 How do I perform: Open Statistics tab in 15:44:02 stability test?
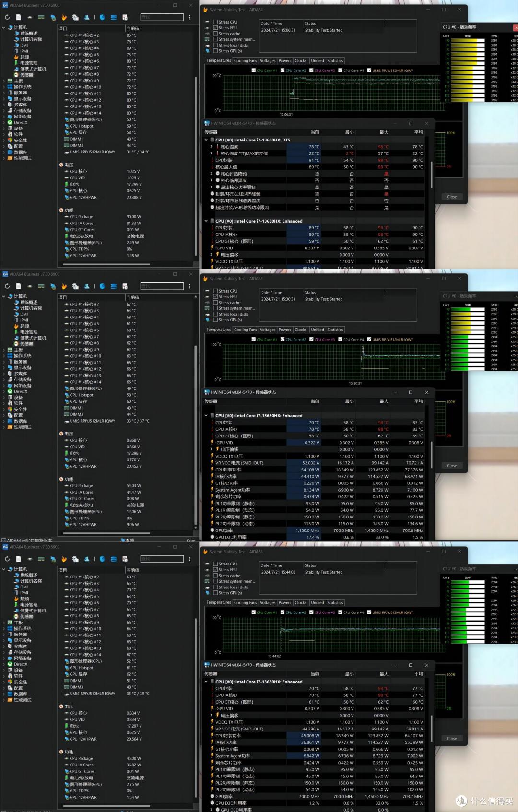335,603
